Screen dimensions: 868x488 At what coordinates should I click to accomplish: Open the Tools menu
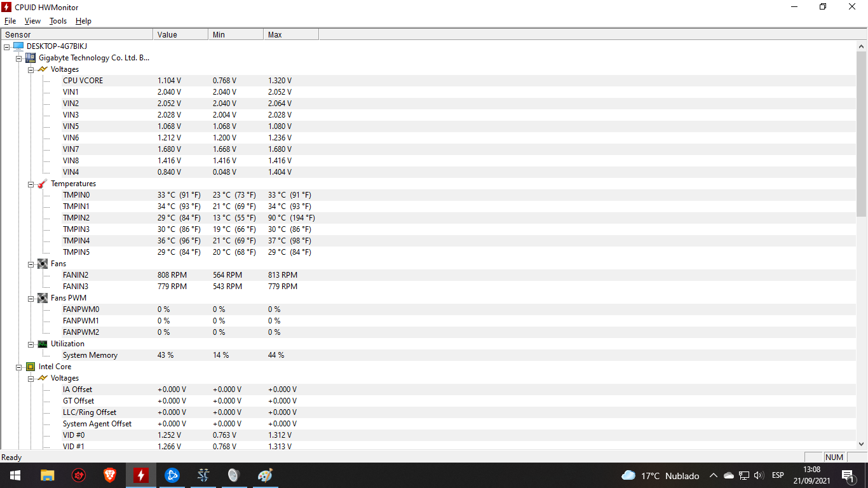[58, 21]
